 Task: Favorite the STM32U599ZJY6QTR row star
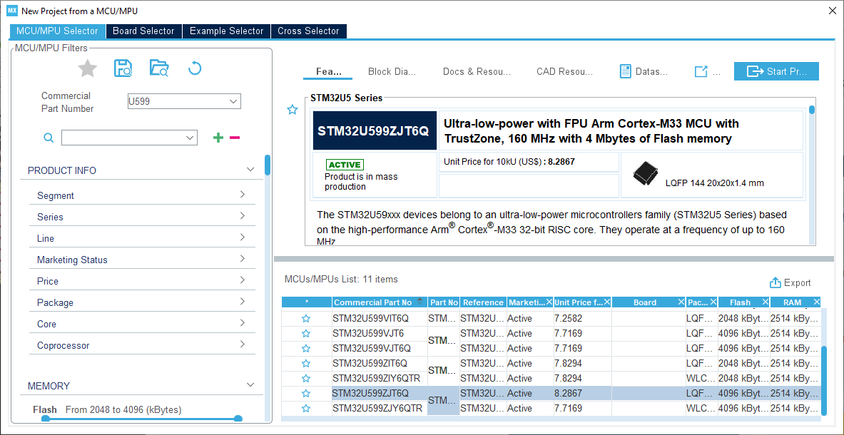click(x=306, y=409)
